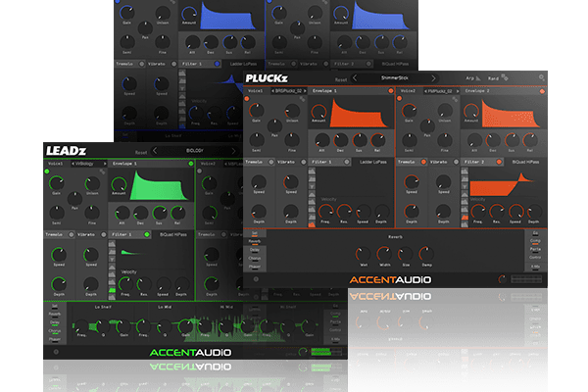
Task: Toggle PLUCKz Envelope 1 enable button
Action: [390, 91]
